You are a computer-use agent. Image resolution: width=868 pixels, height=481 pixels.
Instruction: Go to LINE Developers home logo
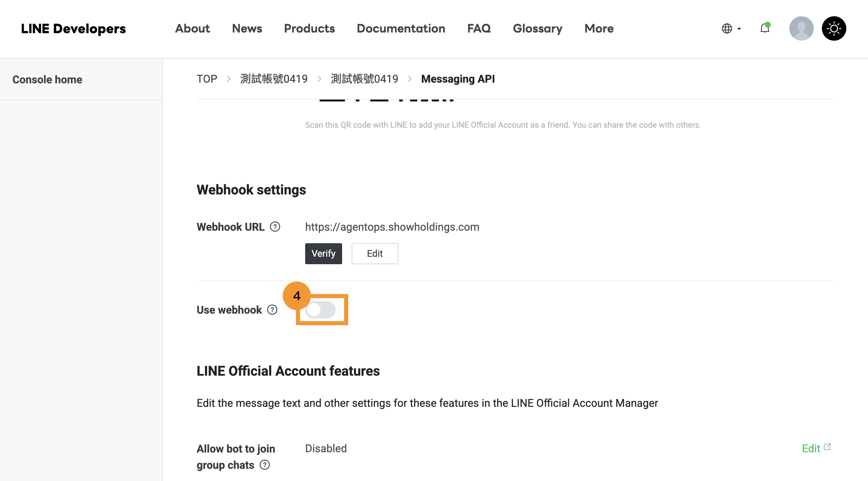73,28
